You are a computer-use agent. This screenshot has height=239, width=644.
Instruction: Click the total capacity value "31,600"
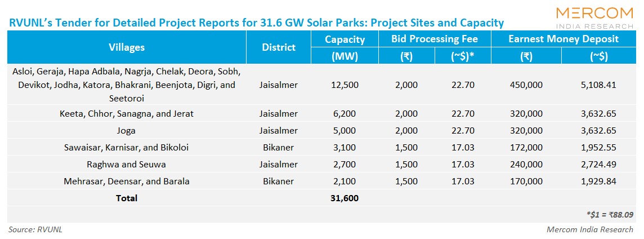(x=345, y=198)
